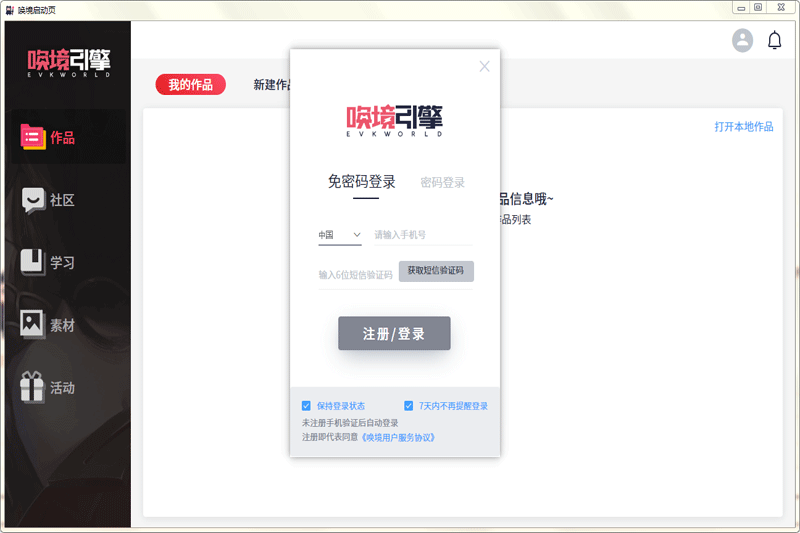The height and width of the screenshot is (533, 800).
Task: Open the 唤境用户服务协议 link
Action: tap(398, 438)
